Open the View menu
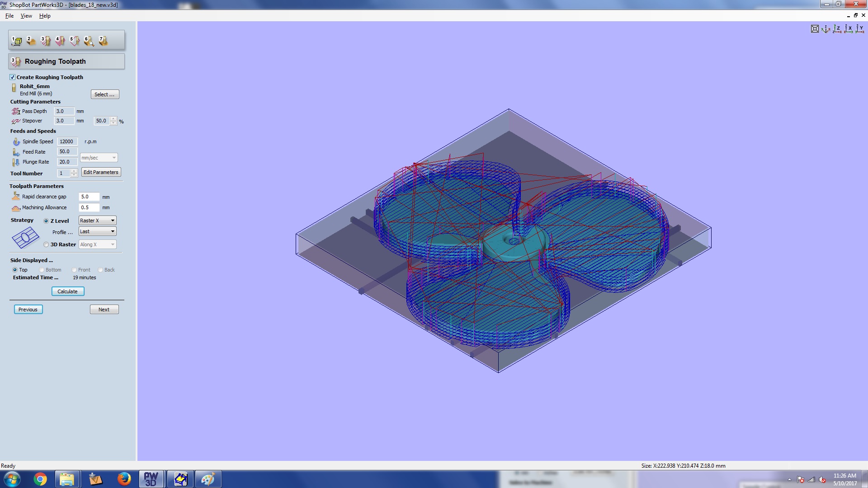 point(26,16)
